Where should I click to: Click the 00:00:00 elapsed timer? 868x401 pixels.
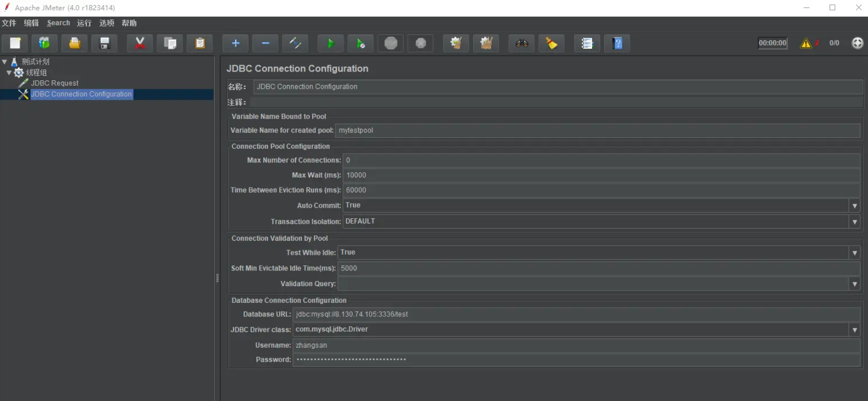(x=772, y=43)
